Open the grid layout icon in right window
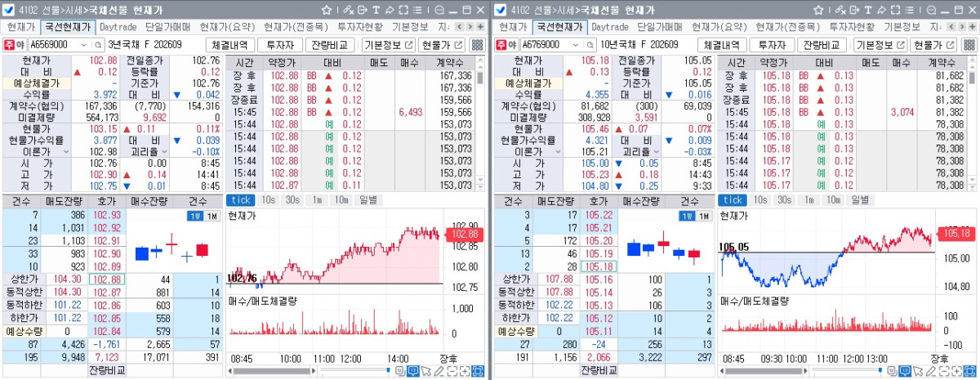The height and width of the screenshot is (380, 980). coord(970,45)
